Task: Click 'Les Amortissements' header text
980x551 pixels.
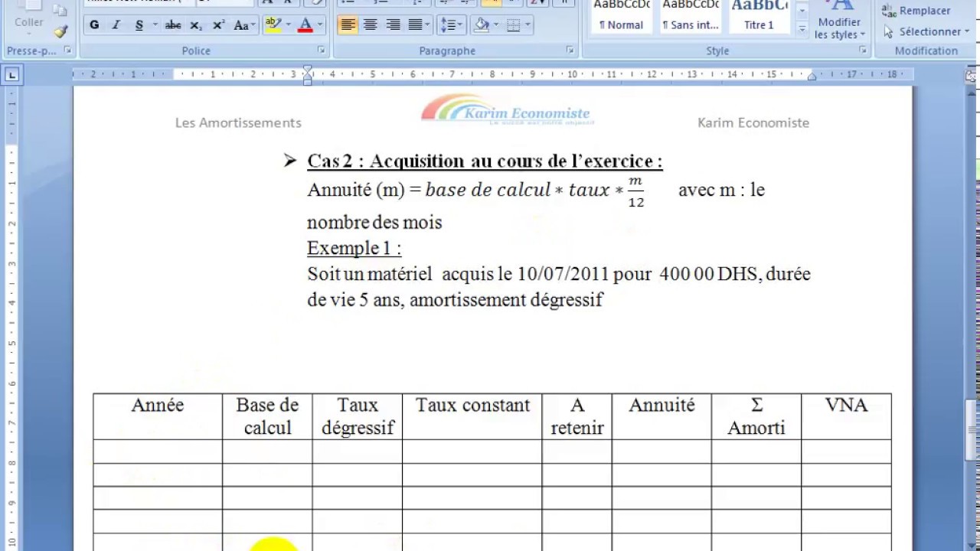Action: (x=238, y=122)
